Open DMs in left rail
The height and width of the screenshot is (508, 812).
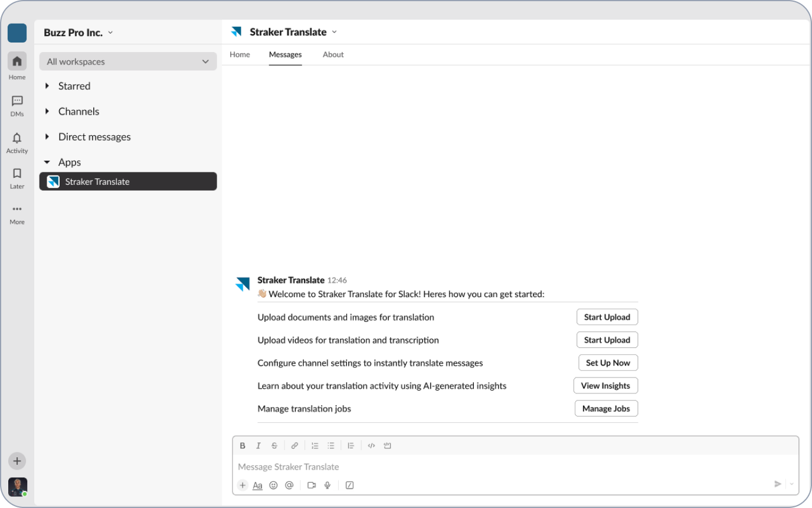click(x=17, y=106)
